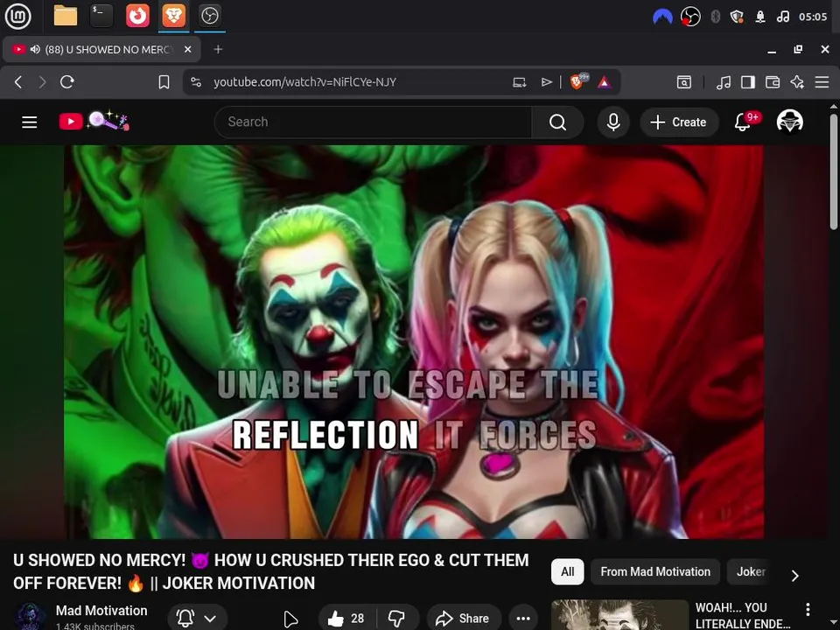Open the WOAH!... YOU LITERALLY ENDE title
840x630 pixels.
coord(743,615)
